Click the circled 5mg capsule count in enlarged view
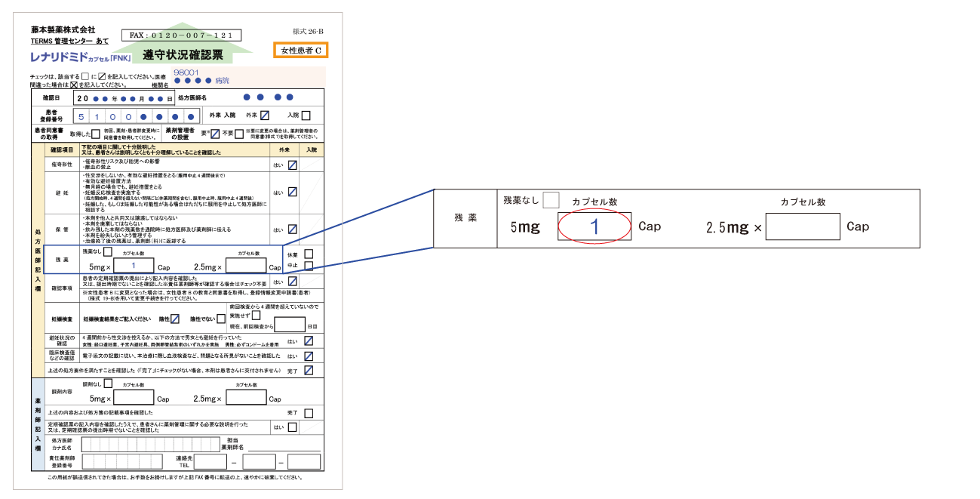Viewport: 980px width, 499px height. point(594,226)
